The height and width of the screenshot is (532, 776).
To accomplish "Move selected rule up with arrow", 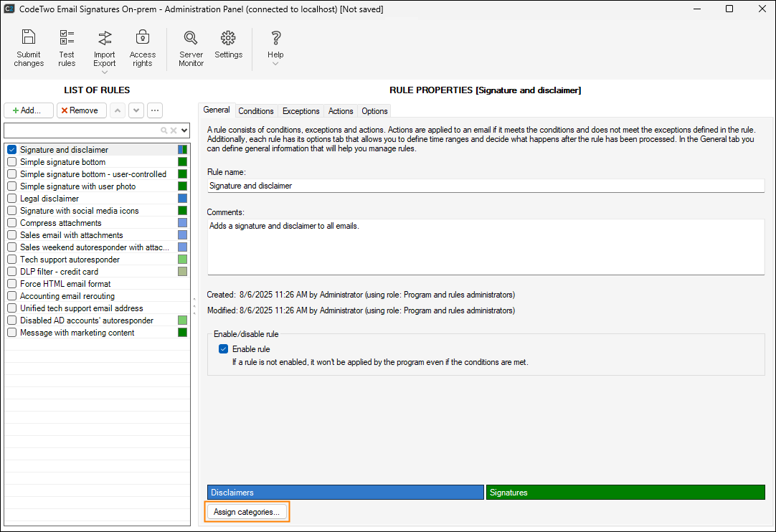I will pyautogui.click(x=118, y=110).
